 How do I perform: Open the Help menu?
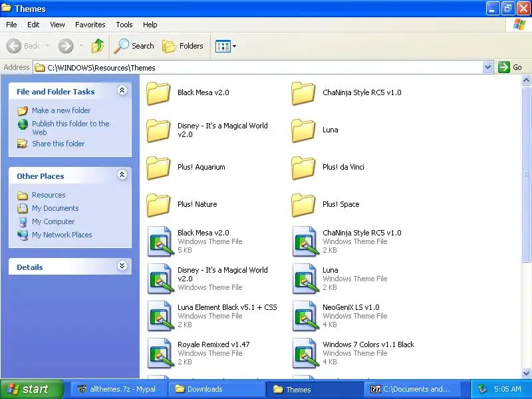[150, 25]
